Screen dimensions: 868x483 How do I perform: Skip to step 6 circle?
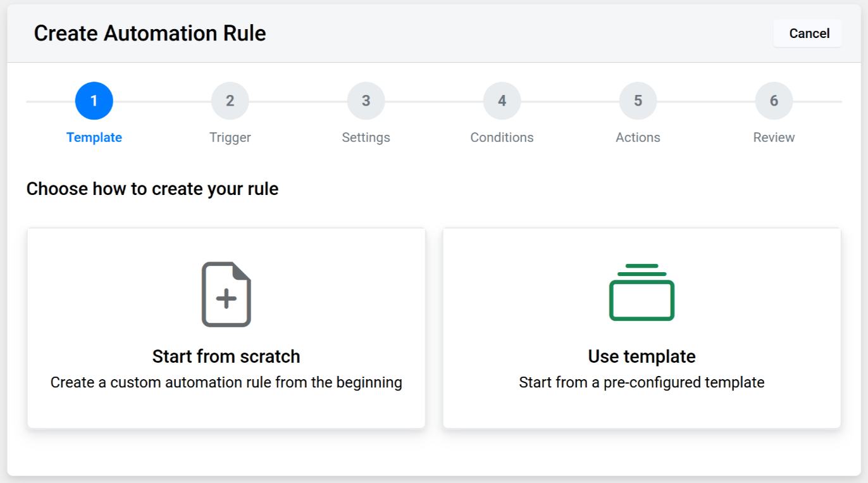coord(774,101)
